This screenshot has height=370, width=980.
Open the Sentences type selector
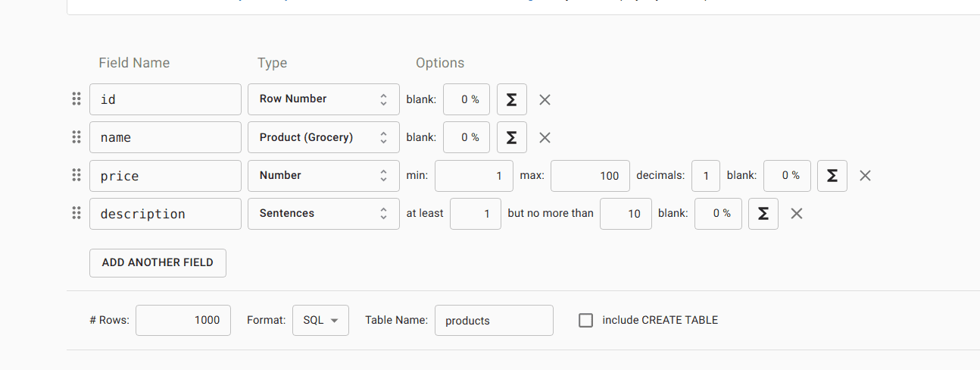(x=323, y=214)
